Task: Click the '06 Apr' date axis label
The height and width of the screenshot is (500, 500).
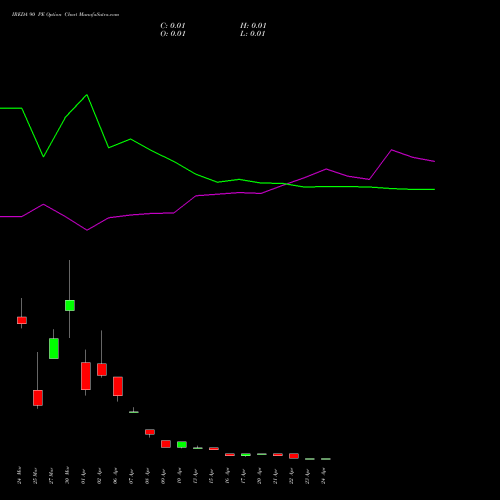Action: tap(115, 477)
